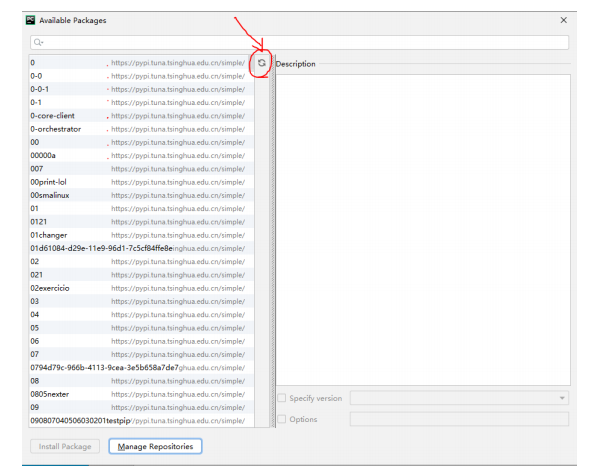Click the Manage Repositories button
The width and height of the screenshot is (596, 470).
[x=155, y=446]
